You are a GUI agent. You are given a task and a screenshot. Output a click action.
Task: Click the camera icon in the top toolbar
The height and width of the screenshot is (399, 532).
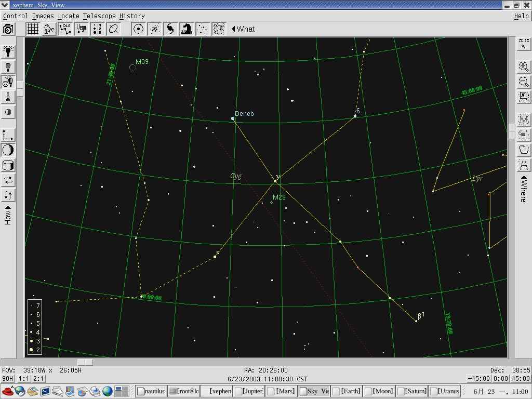pos(8,29)
